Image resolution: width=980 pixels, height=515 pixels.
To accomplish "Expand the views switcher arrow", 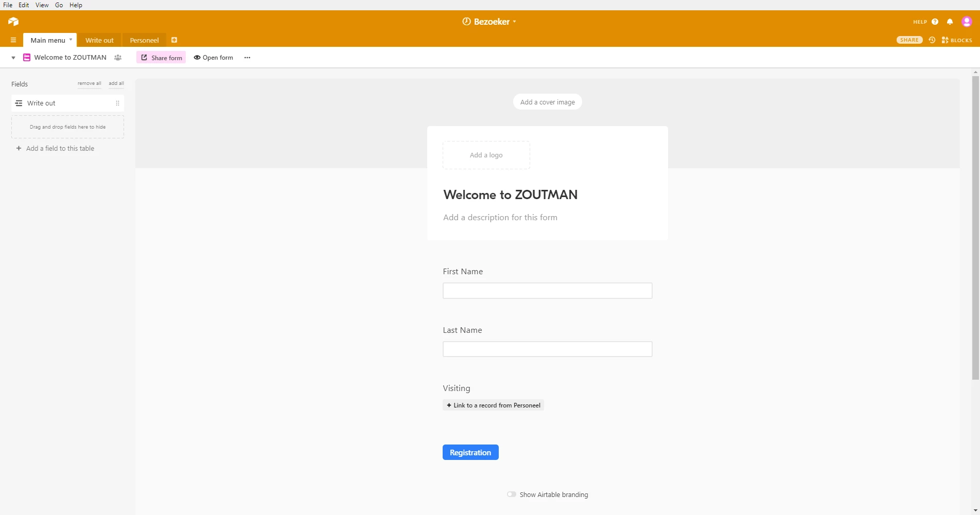I will (13, 58).
